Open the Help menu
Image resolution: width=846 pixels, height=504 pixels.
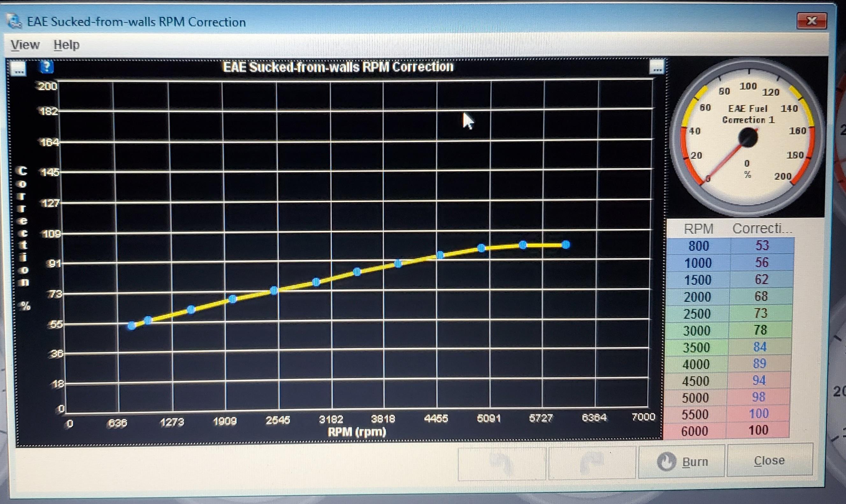click(x=67, y=45)
